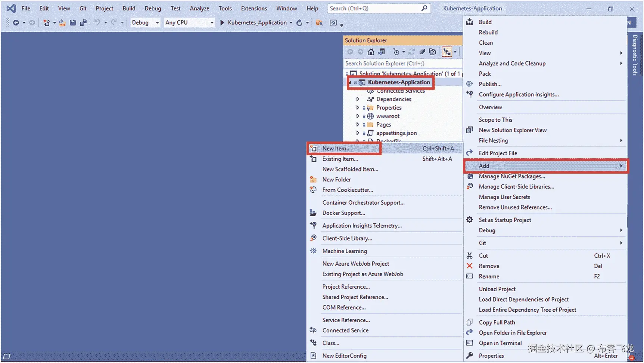Viewport: 644px width, 363px height.
Task: Expand the wwwroot folder node
Action: pyautogui.click(x=358, y=116)
